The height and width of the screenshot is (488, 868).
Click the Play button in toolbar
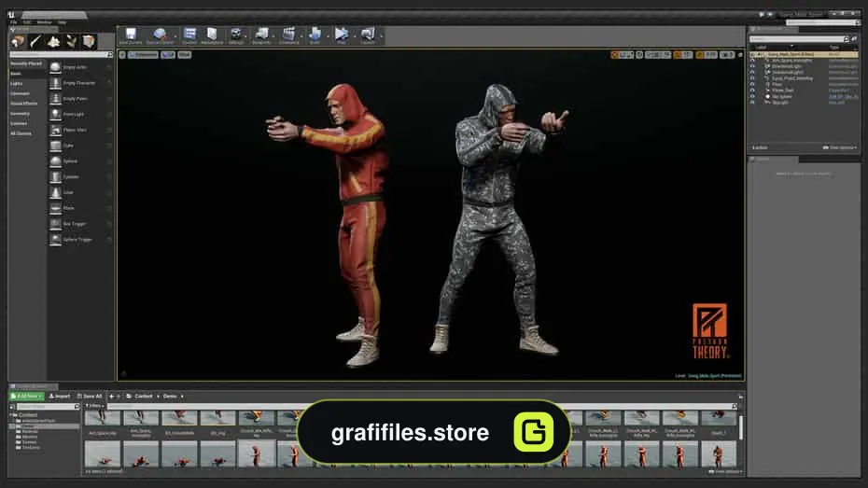pos(342,35)
